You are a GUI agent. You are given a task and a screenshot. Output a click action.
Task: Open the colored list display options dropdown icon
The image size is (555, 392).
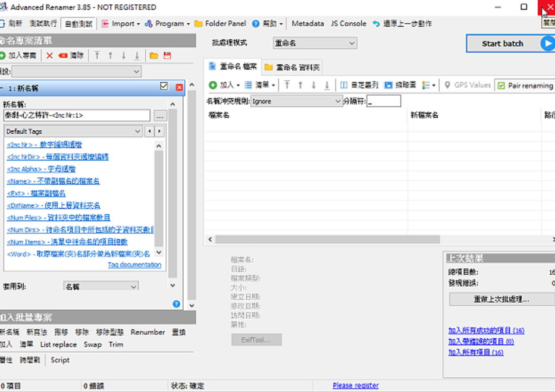point(429,85)
